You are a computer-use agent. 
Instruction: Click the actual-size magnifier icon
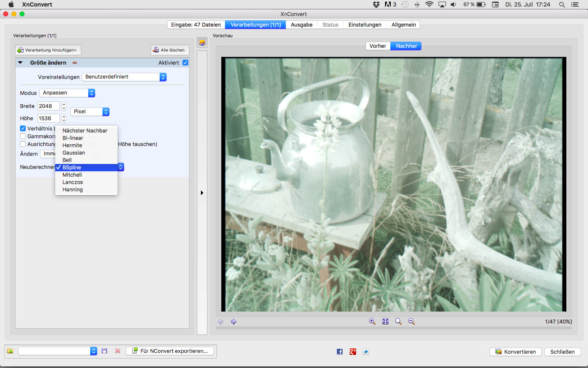398,321
